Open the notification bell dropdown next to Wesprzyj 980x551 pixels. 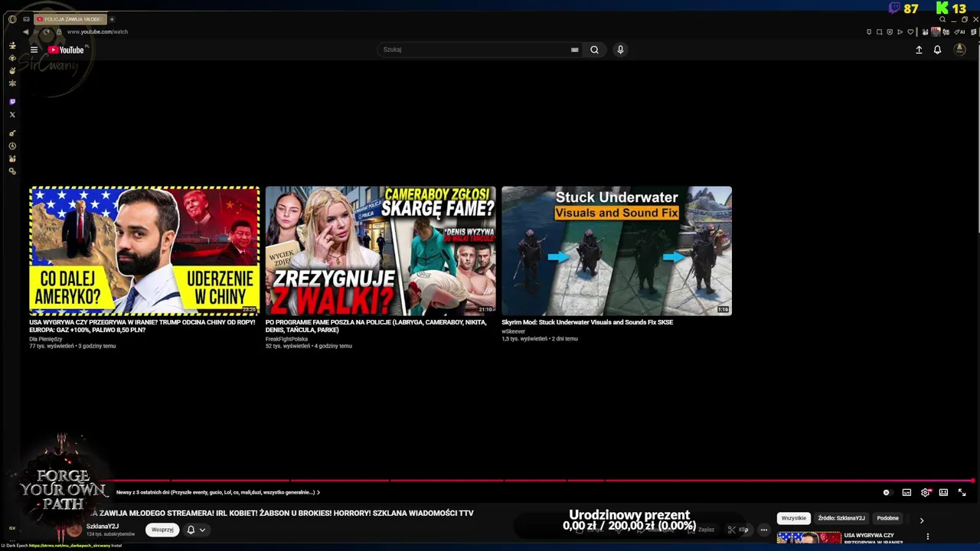tap(197, 530)
